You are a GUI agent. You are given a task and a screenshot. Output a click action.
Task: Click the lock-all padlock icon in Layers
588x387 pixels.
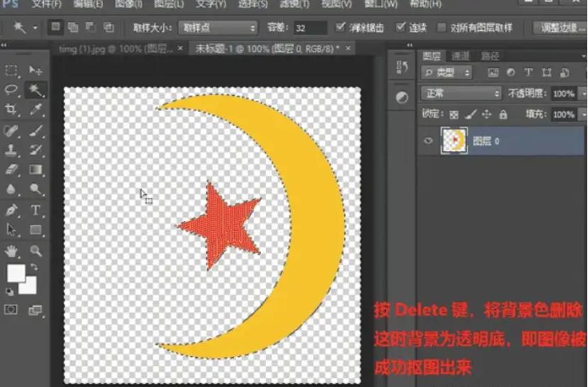click(x=503, y=114)
